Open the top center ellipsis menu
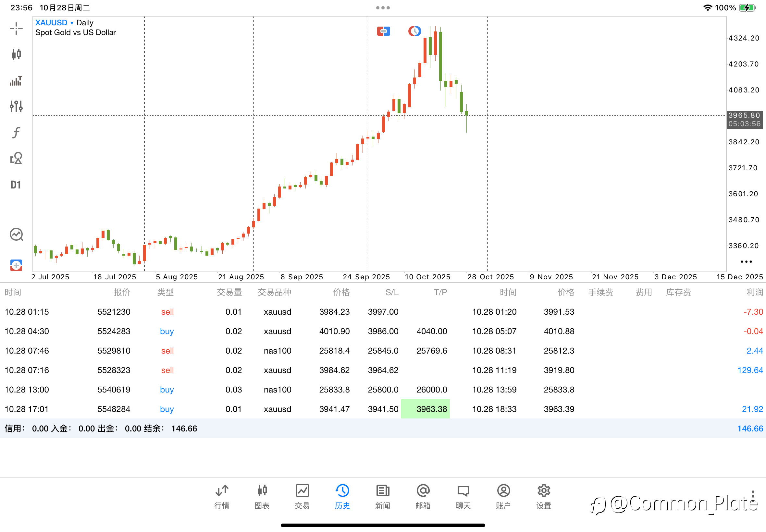Screen dimensions: 766x532 [x=383, y=8]
